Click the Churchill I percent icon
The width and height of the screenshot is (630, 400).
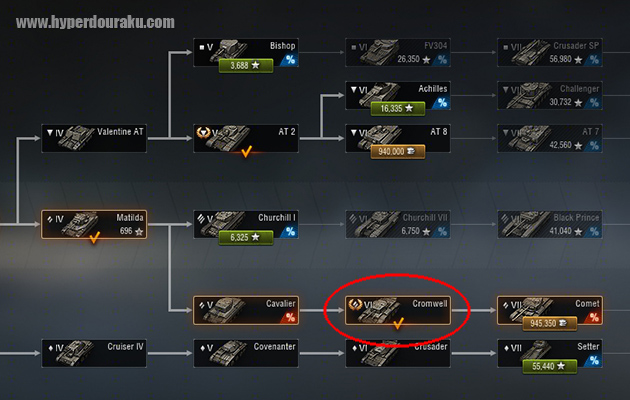(290, 232)
